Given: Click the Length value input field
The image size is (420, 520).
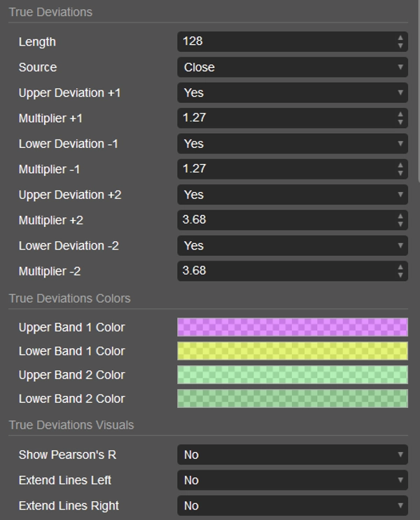Looking at the screenshot, I should tap(283, 41).
